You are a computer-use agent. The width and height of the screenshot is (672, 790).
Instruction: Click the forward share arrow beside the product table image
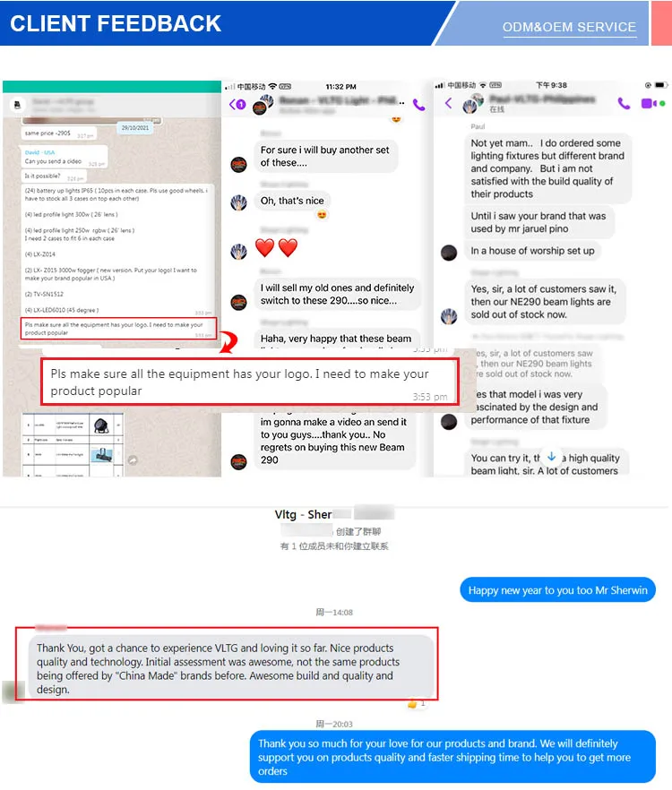(133, 459)
